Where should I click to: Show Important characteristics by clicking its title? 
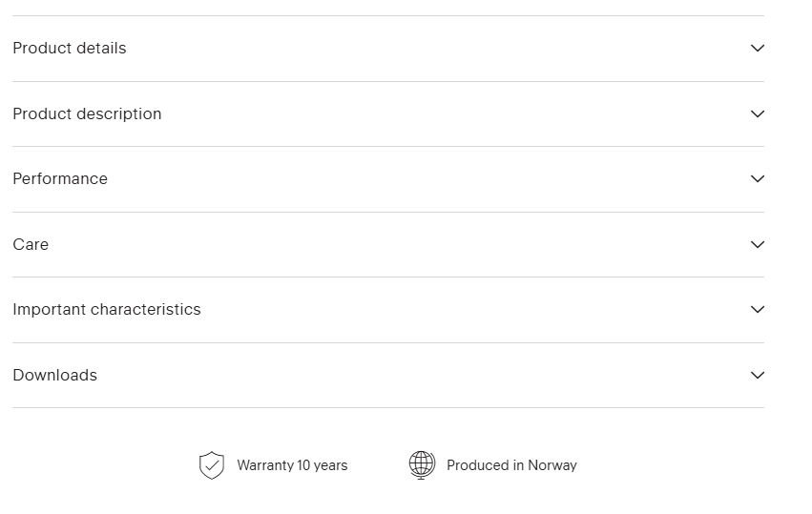(x=107, y=310)
